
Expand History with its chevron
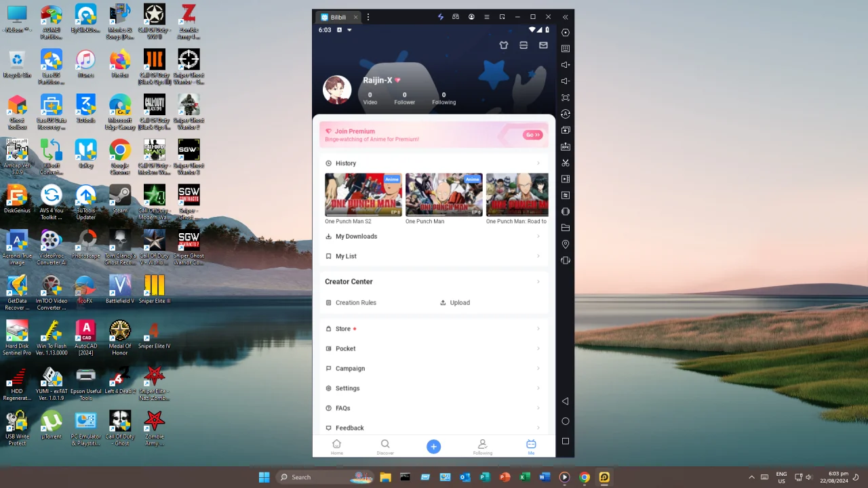click(538, 163)
